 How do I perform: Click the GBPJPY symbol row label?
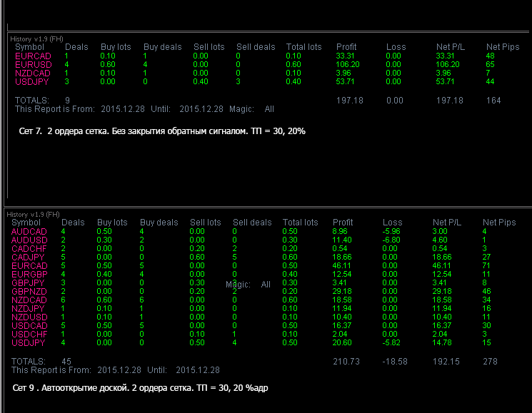pos(28,283)
